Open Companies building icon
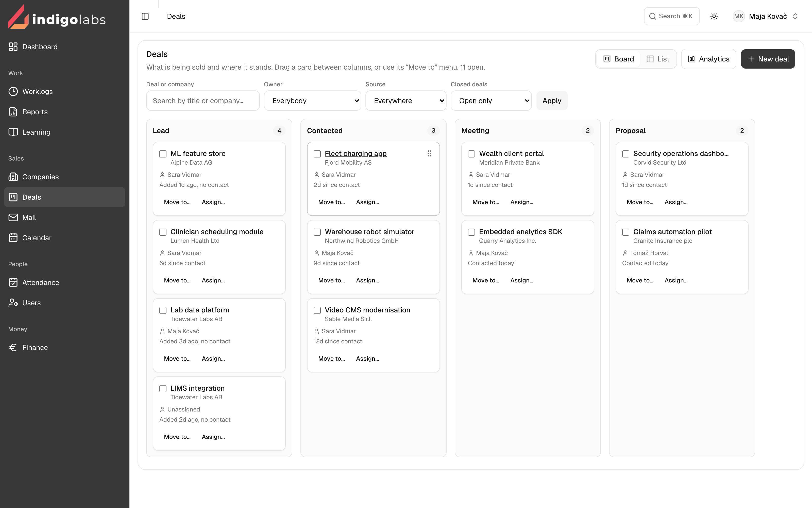This screenshot has width=812, height=508. coord(13,177)
